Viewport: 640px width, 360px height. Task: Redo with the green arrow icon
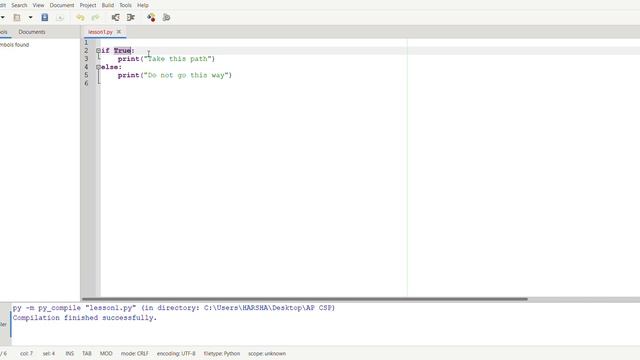[x=95, y=18]
